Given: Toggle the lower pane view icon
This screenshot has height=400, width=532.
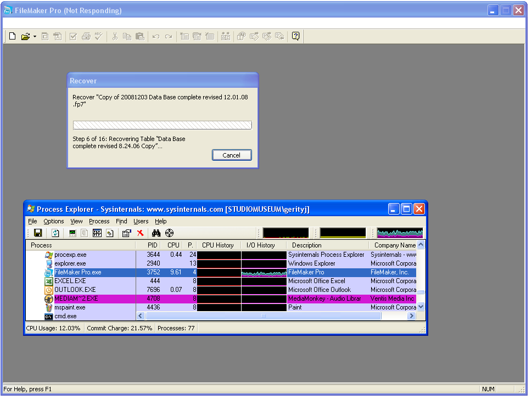Looking at the screenshot, I should coord(97,233).
